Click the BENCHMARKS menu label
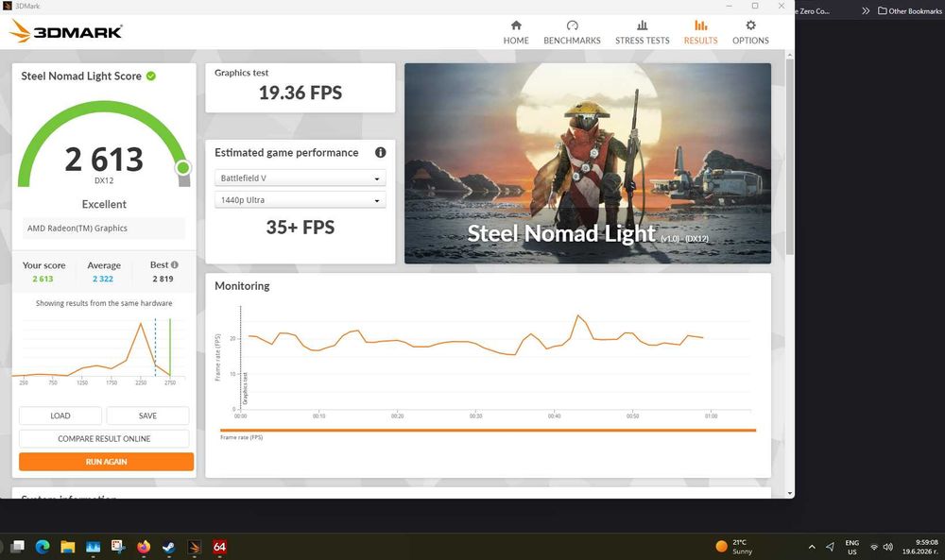The width and height of the screenshot is (945, 560). point(572,41)
